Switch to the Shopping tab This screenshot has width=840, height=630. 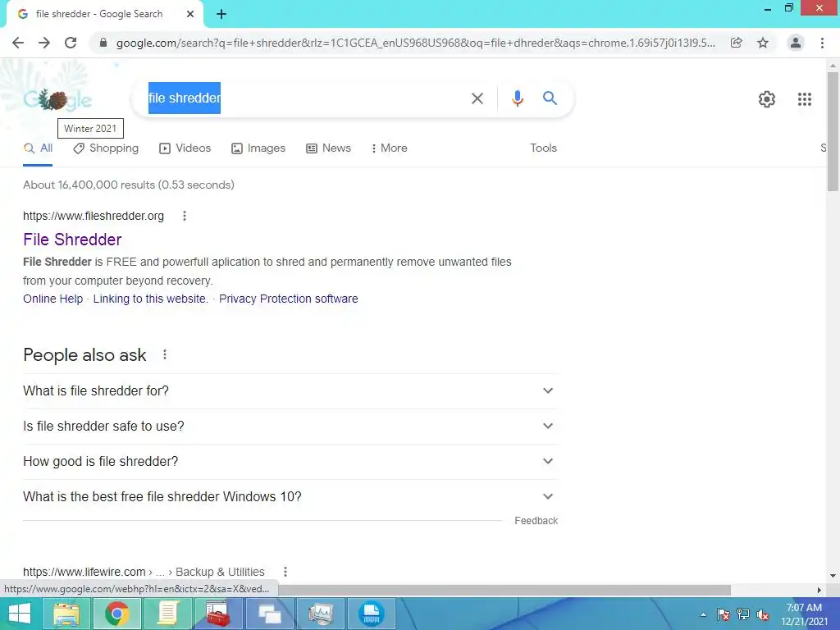(x=106, y=148)
